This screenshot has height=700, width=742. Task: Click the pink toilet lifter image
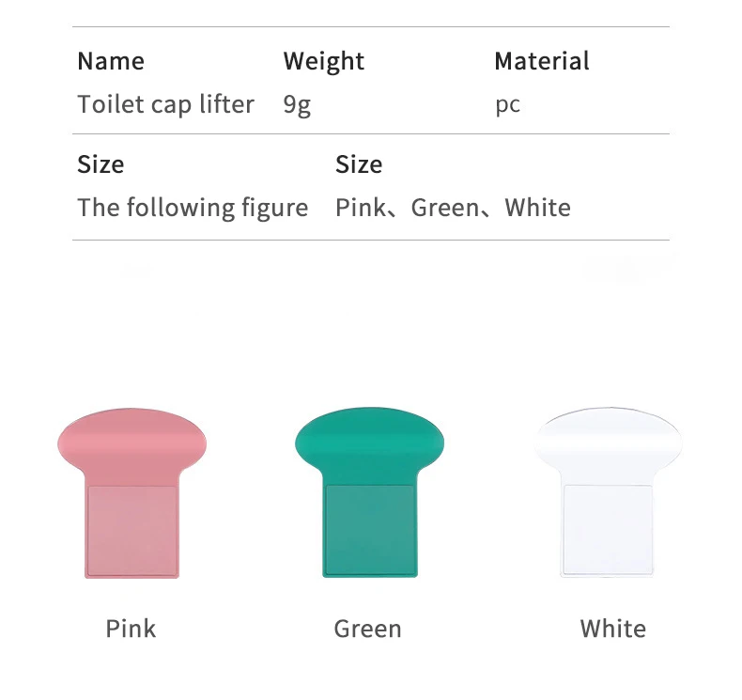click(x=131, y=493)
